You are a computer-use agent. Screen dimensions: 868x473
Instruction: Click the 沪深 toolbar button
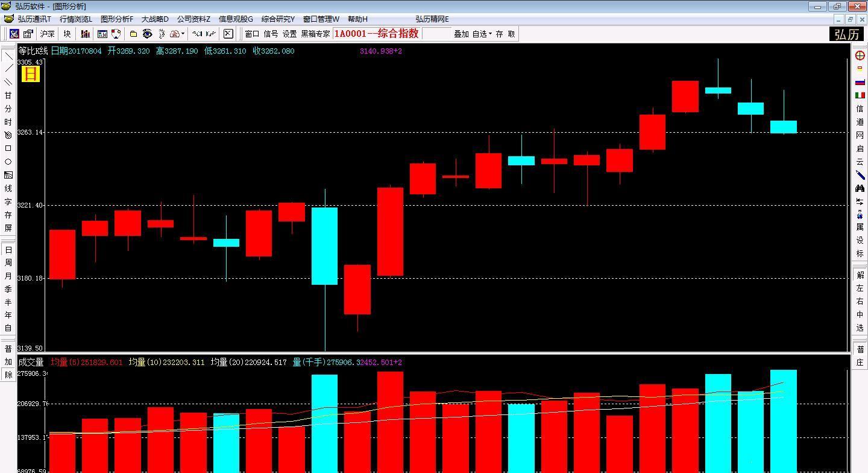(x=47, y=34)
